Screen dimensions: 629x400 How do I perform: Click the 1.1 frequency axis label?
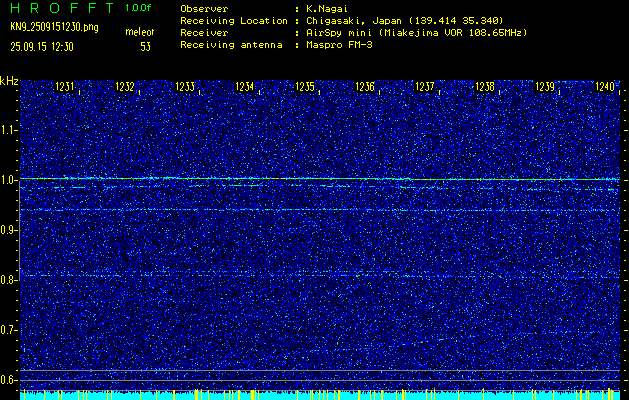click(9, 130)
